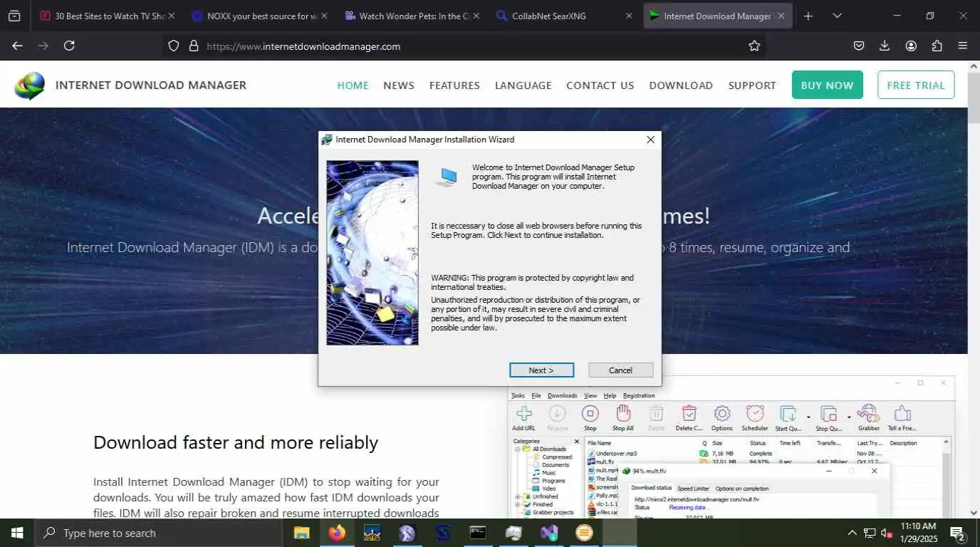The width and height of the screenshot is (980, 547).
Task: Close the Internet Download Manager tab
Action: [781, 16]
